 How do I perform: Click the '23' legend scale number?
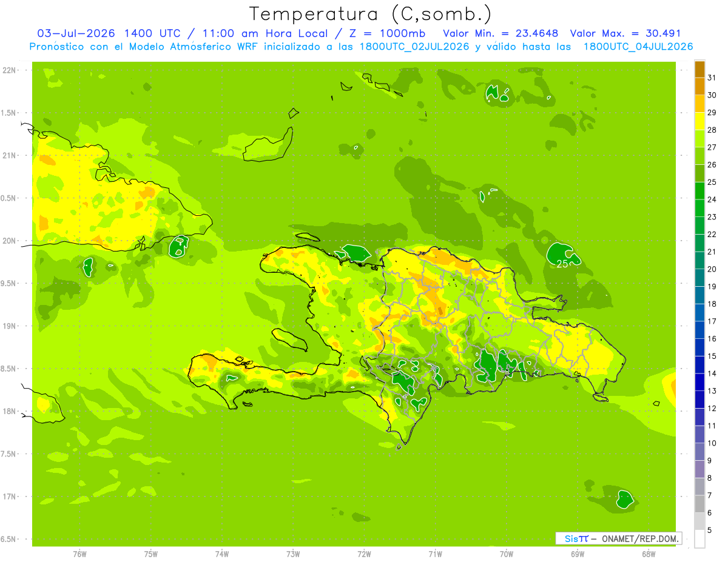coord(712,216)
